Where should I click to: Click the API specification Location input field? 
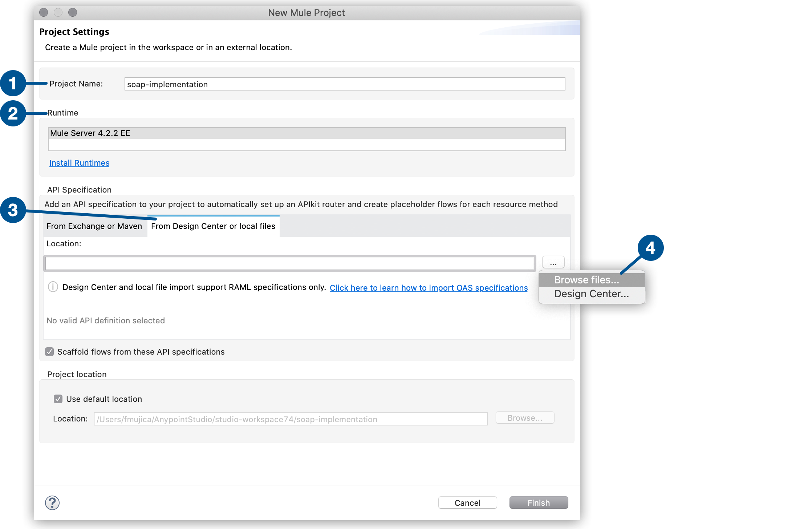tap(290, 263)
